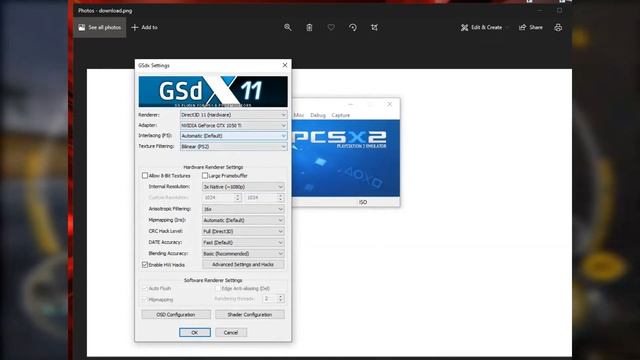640x360 pixels.
Task: Rotate the photo using rotate icon
Action: click(353, 27)
